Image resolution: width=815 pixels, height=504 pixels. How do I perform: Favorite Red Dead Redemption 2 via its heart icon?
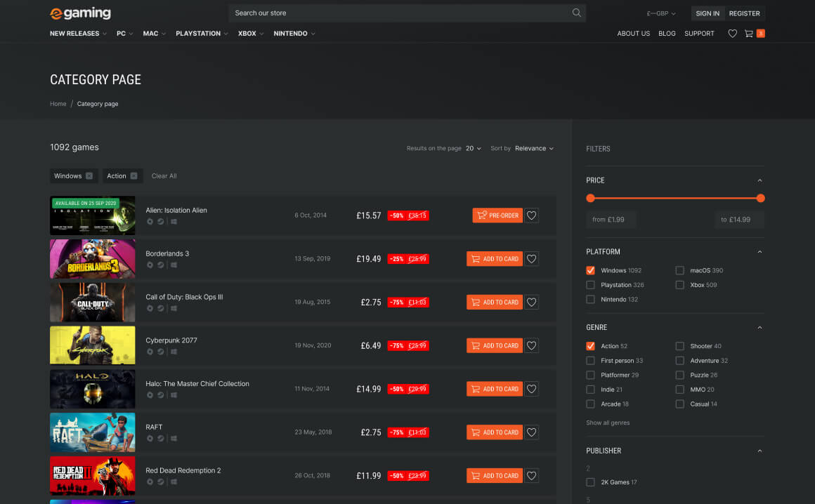(x=531, y=475)
